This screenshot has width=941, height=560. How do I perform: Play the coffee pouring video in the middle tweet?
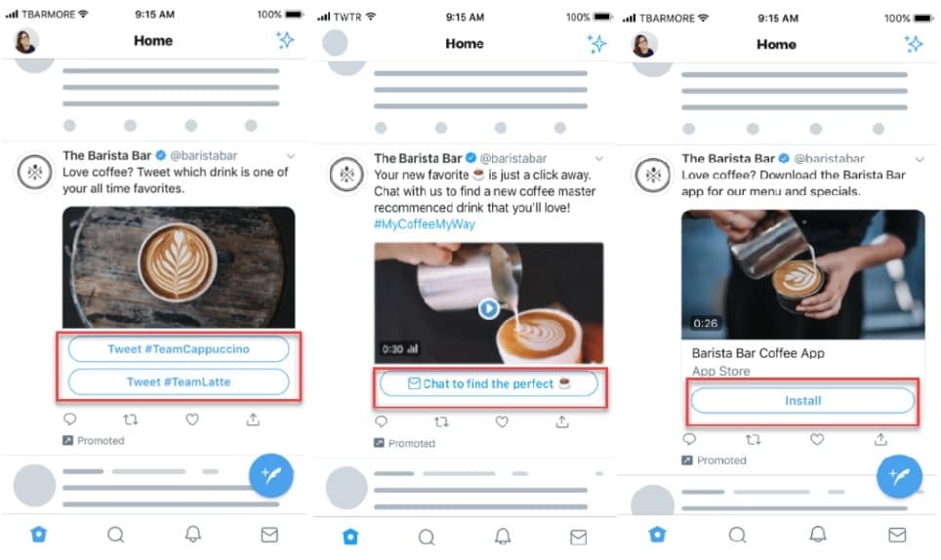[x=488, y=308]
